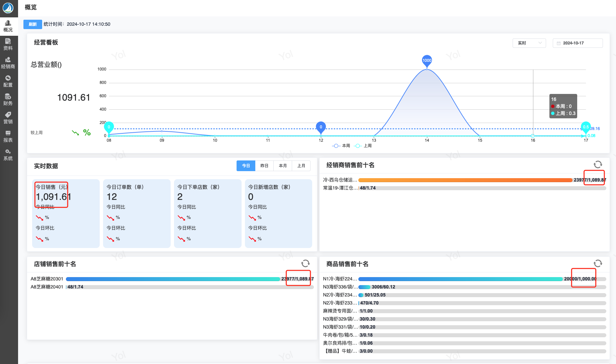The image size is (616, 364).
Task: Open the 资料 section in sidebar
Action: click(8, 44)
